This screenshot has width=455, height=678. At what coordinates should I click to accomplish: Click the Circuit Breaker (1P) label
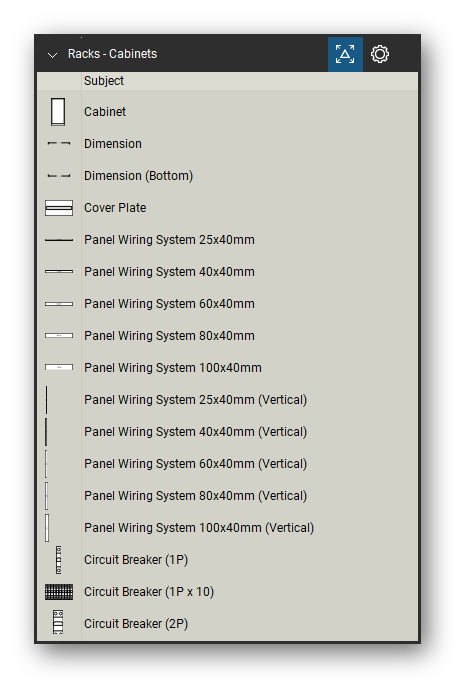pyautogui.click(x=136, y=560)
